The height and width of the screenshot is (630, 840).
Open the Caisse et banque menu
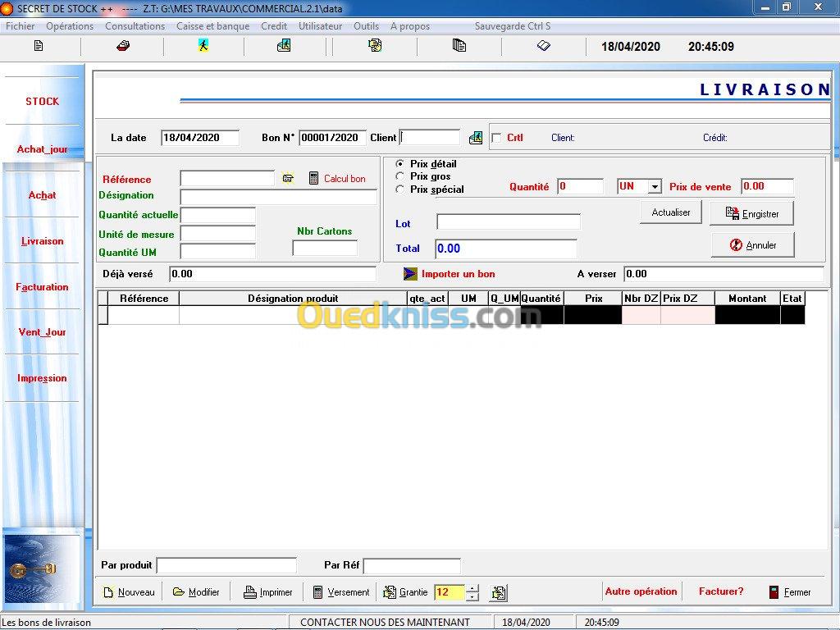click(212, 26)
